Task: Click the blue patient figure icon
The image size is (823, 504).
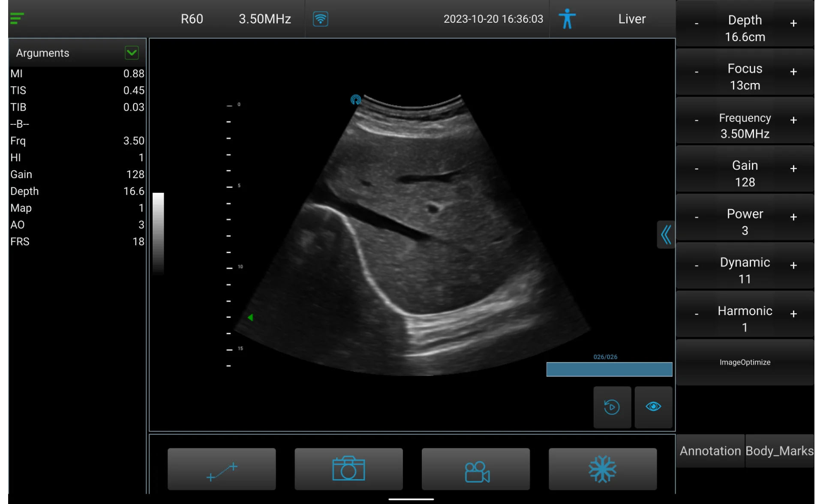Action: pos(567,19)
